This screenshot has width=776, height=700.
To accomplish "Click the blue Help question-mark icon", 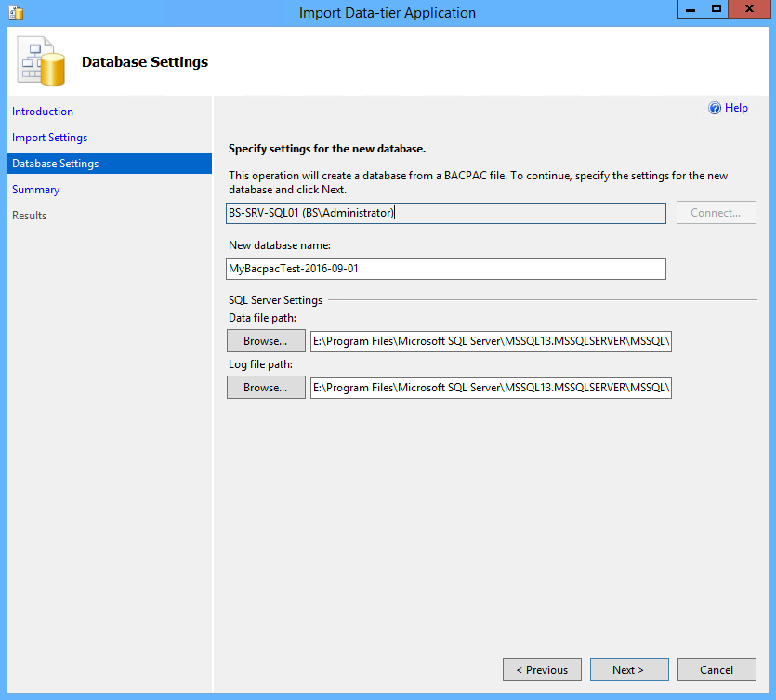I will pyautogui.click(x=715, y=108).
